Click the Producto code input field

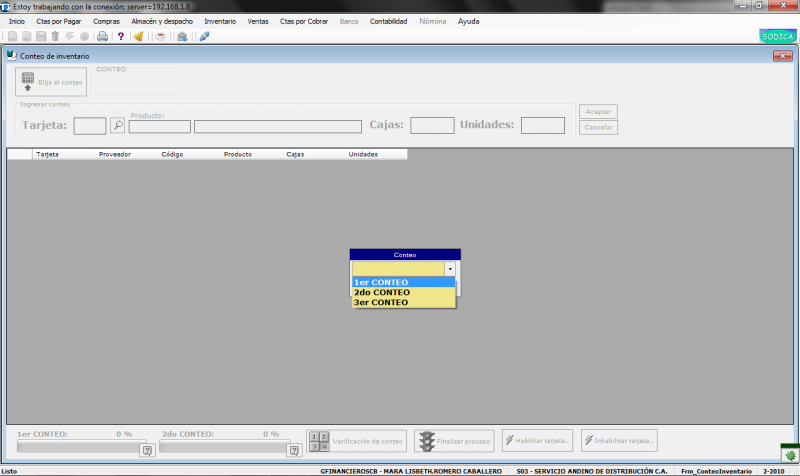[160, 127]
